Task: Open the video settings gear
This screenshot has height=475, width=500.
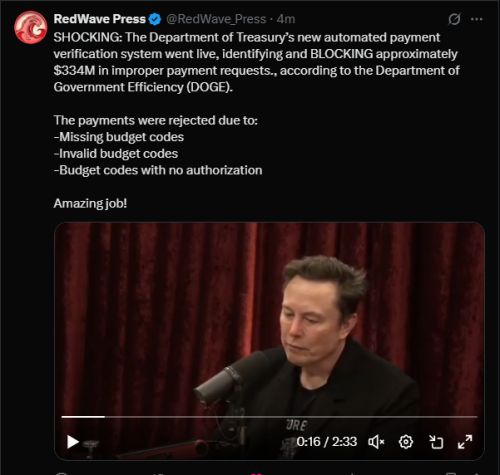Action: (x=406, y=442)
